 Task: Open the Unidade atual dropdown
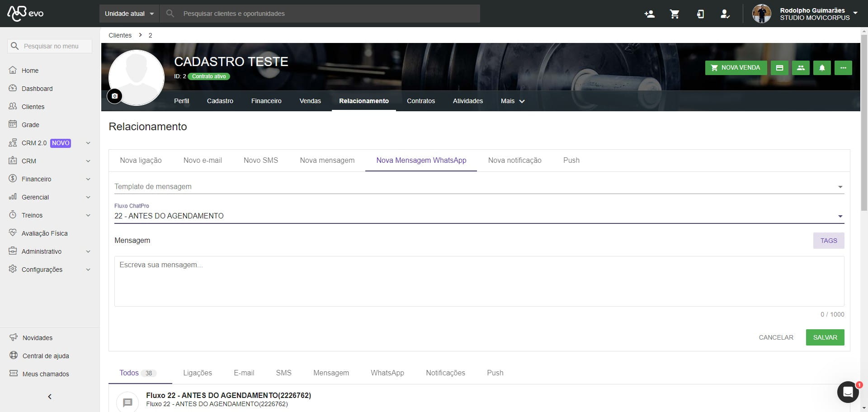point(129,14)
